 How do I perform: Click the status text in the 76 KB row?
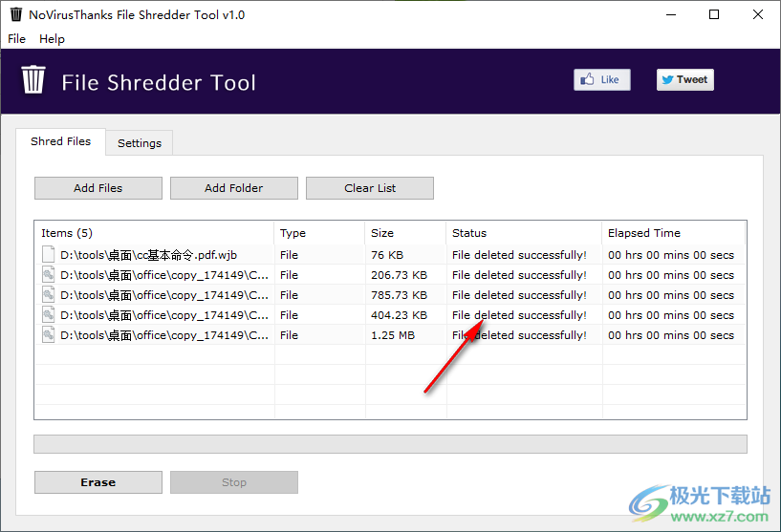(x=519, y=255)
